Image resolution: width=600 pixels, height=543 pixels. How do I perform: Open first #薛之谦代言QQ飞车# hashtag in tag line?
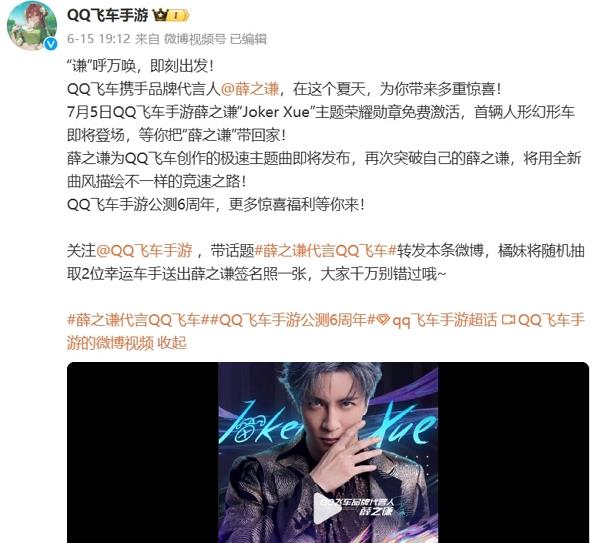pyautogui.click(x=134, y=320)
